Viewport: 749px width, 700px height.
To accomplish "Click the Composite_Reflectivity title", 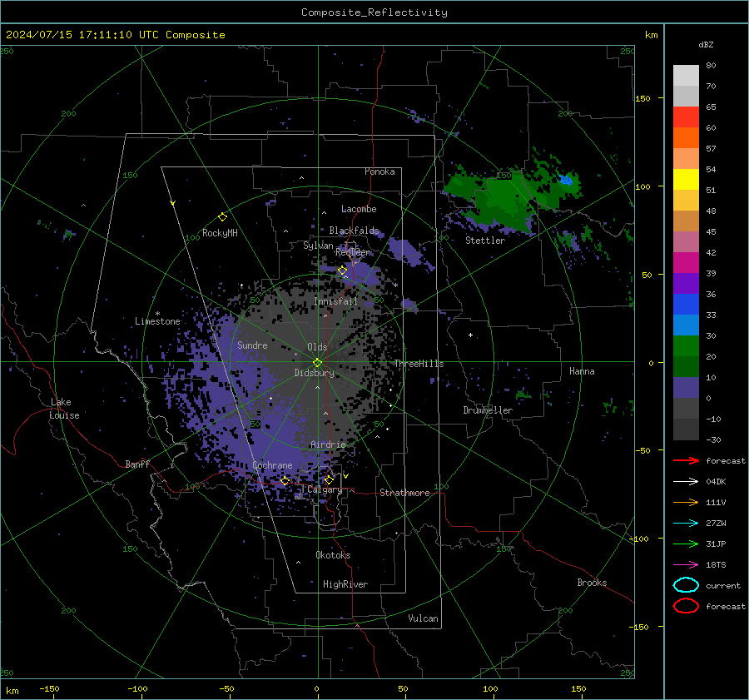I will pos(374,12).
